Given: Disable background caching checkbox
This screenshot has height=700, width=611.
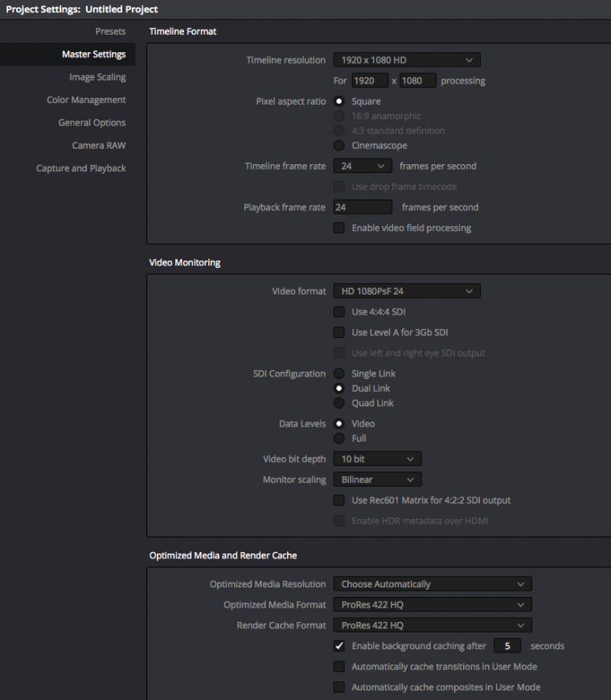Looking at the screenshot, I should [x=339, y=646].
